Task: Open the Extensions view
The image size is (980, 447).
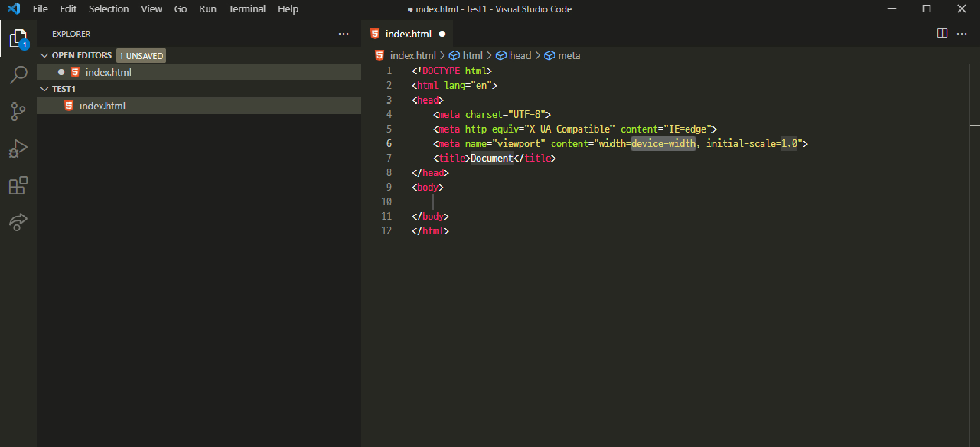Action: click(18, 185)
